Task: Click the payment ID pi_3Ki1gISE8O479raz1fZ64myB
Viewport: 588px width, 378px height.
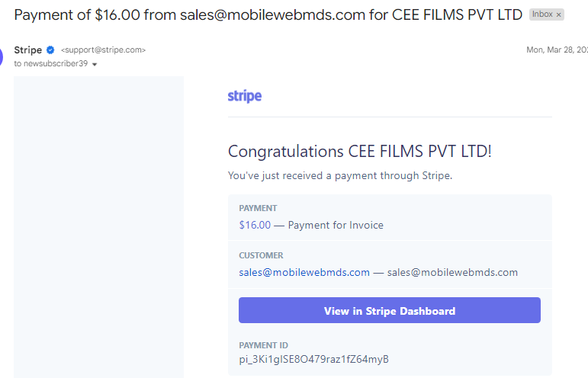Action: click(314, 359)
